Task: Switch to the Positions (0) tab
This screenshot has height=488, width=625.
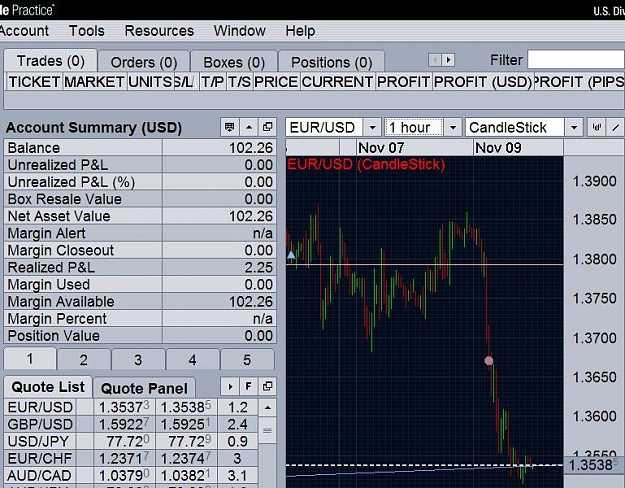Action: [332, 62]
